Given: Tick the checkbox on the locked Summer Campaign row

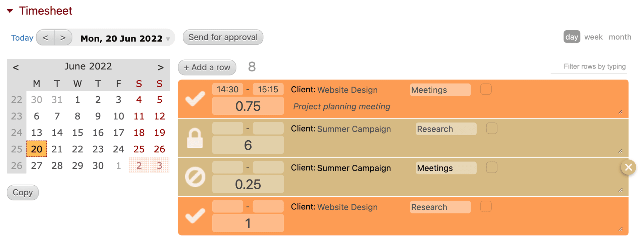Looking at the screenshot, I should (492, 128).
